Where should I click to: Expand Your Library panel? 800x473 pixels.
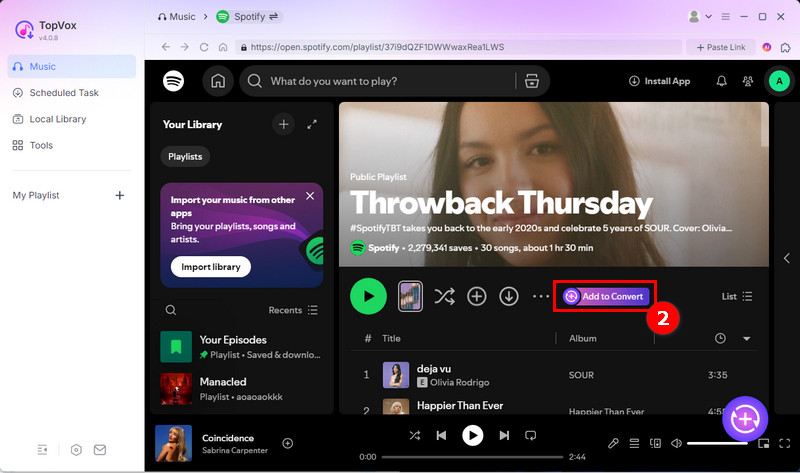(x=312, y=125)
